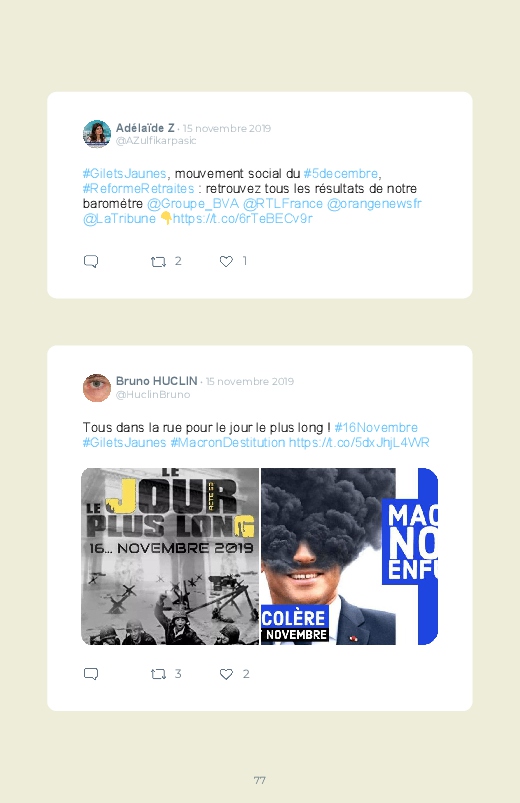Visit the @orangenewsfr mention

point(374,204)
